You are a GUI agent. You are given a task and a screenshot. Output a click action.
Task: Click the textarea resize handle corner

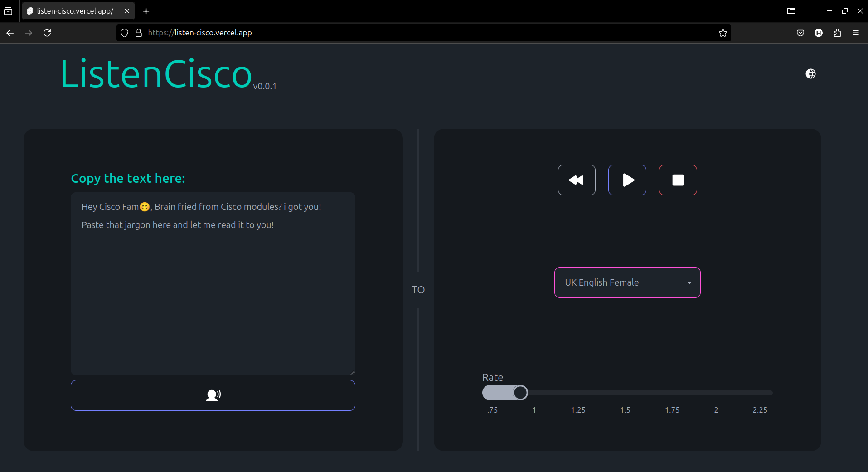[x=352, y=372]
